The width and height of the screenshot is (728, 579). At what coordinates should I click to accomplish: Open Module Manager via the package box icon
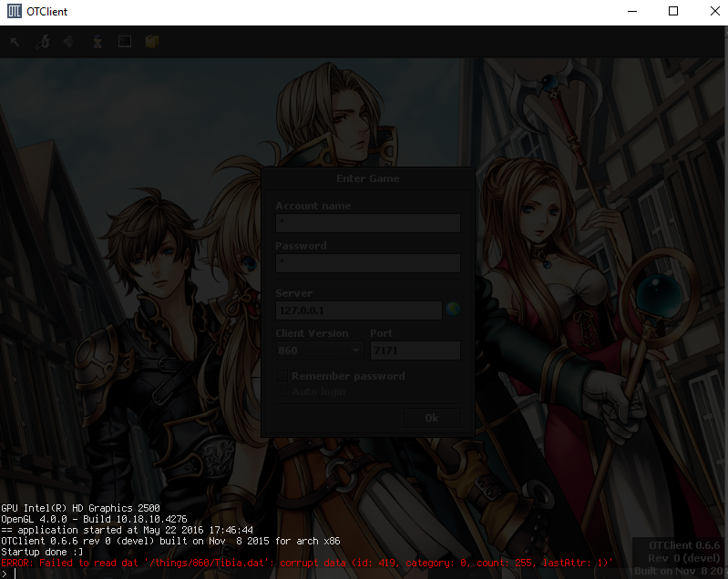(x=152, y=42)
